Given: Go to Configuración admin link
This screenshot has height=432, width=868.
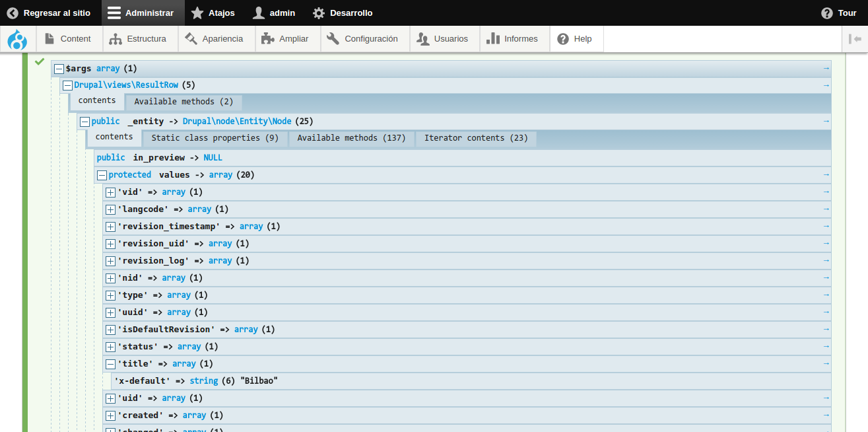Looking at the screenshot, I should point(365,39).
